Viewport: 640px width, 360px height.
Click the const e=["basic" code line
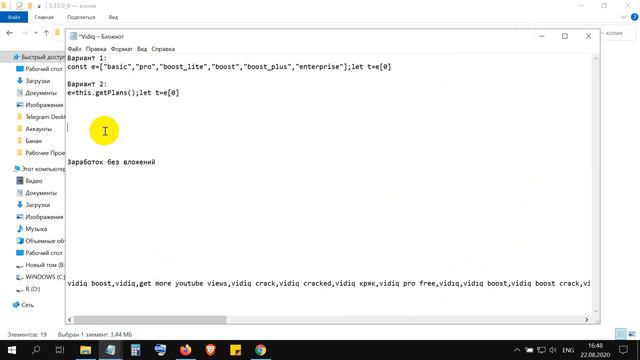point(229,67)
